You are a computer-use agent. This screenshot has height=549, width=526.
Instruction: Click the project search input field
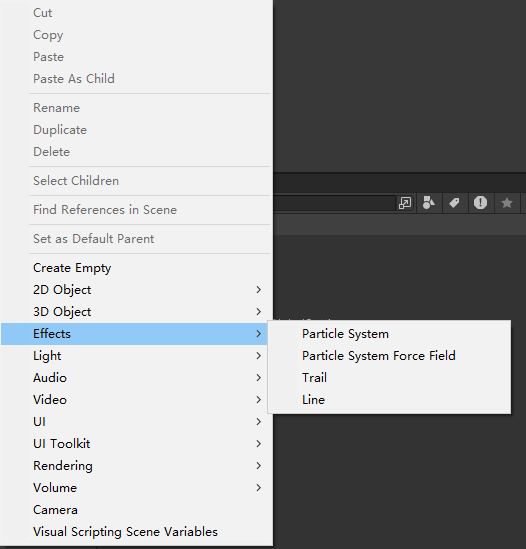click(334, 203)
